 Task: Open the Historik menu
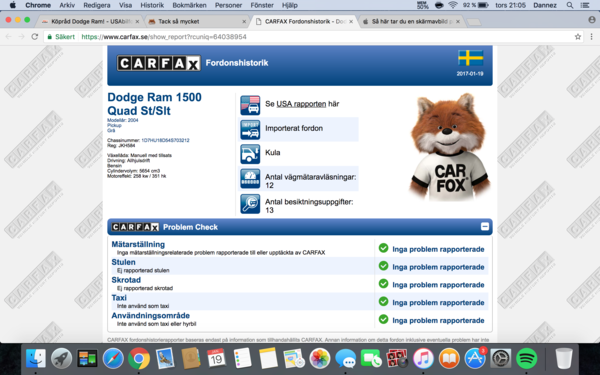point(152,5)
